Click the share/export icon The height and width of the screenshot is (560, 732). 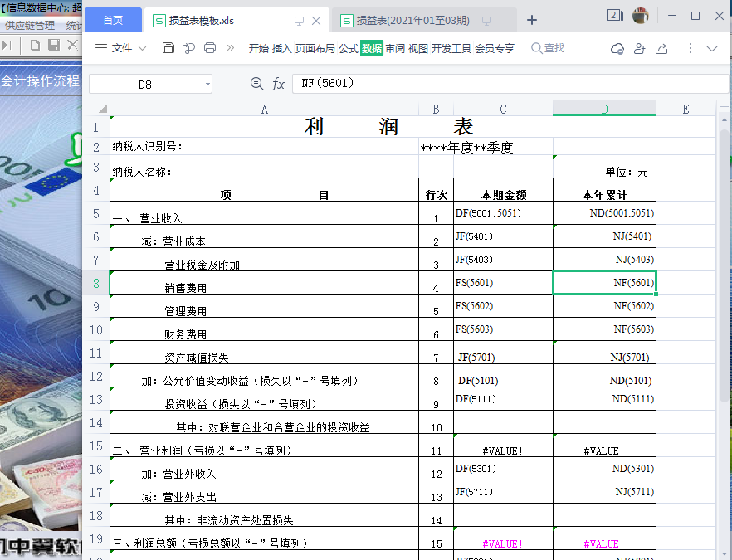coord(661,48)
